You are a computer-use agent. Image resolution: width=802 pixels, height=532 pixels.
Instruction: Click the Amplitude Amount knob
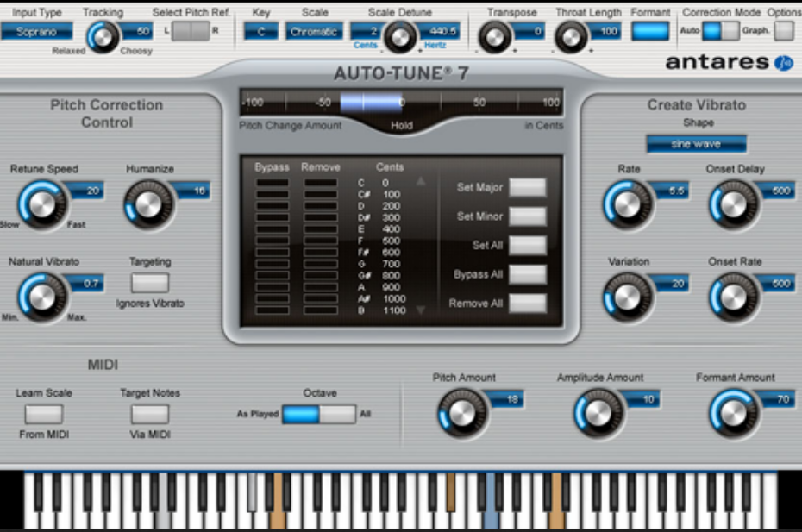(598, 413)
